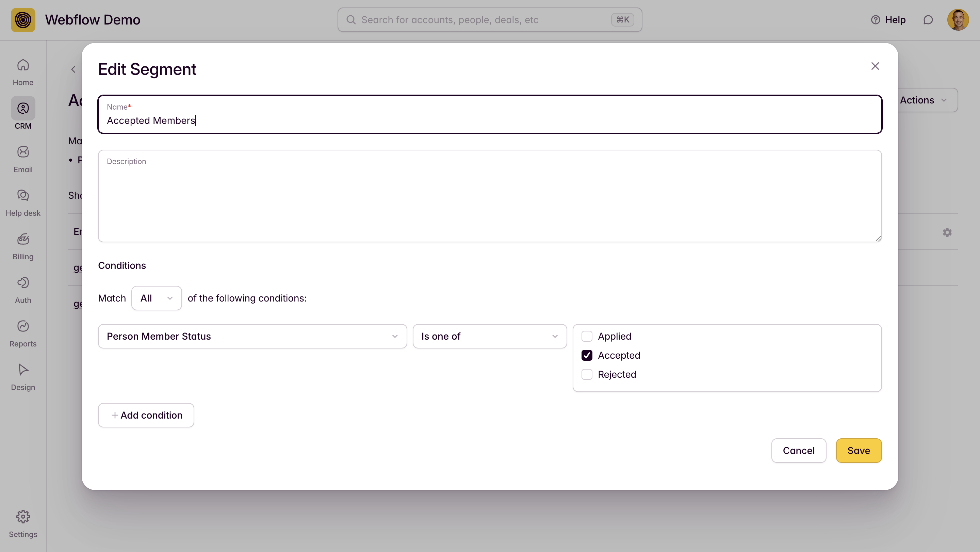980x552 pixels.
Task: Click Add condition button
Action: pos(146,415)
